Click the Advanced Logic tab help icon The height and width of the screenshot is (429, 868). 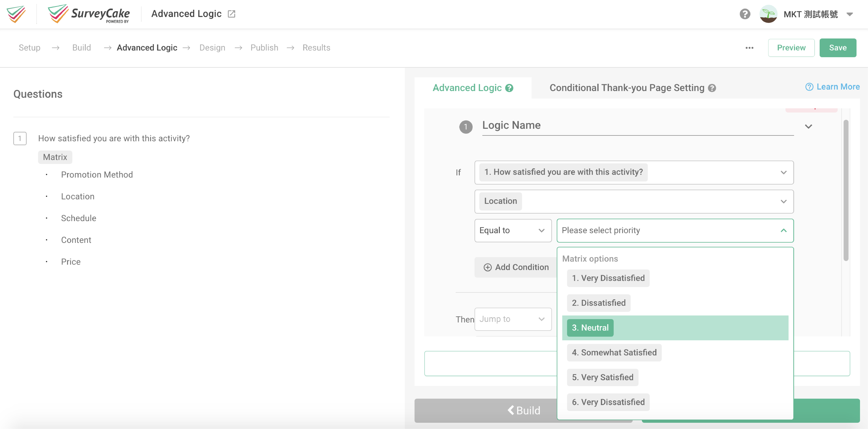pyautogui.click(x=510, y=88)
